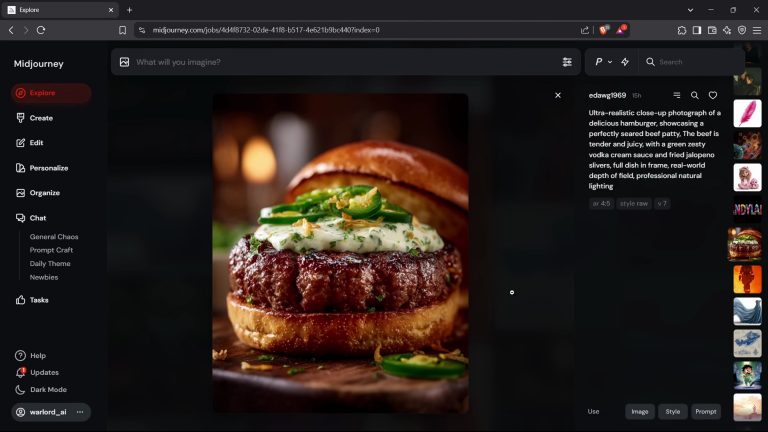Image resolution: width=768 pixels, height=432 pixels.
Task: Click the What will you imagine field
Action: (x=343, y=62)
